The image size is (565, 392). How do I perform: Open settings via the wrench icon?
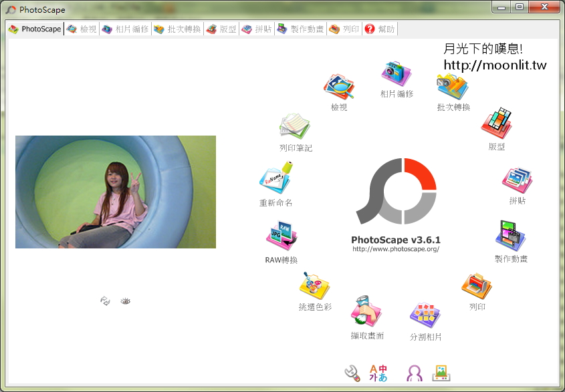(x=352, y=373)
